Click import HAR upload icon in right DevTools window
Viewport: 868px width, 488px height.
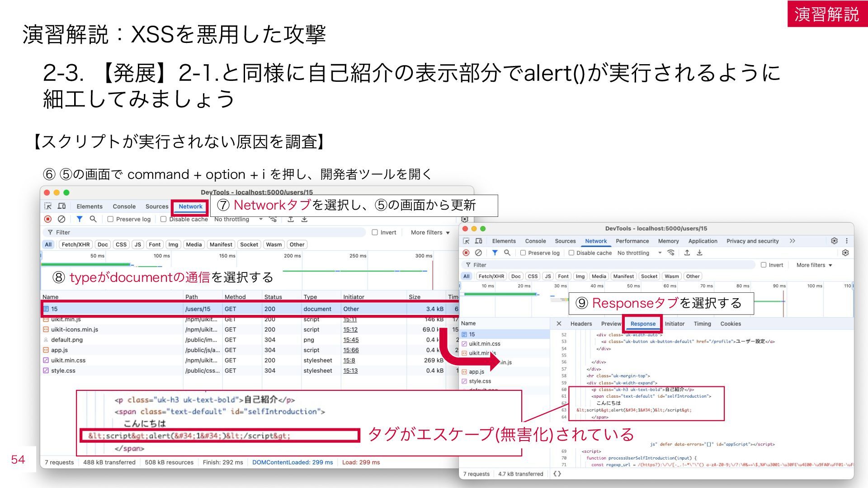pos(687,253)
